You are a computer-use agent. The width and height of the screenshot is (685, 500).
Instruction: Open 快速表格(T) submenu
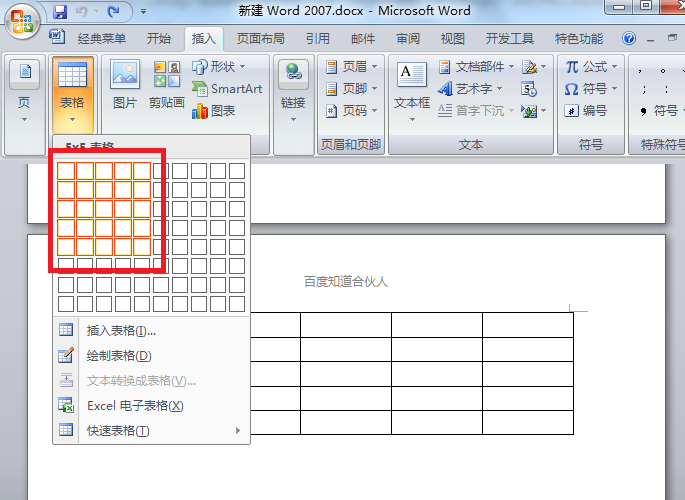tap(151, 431)
